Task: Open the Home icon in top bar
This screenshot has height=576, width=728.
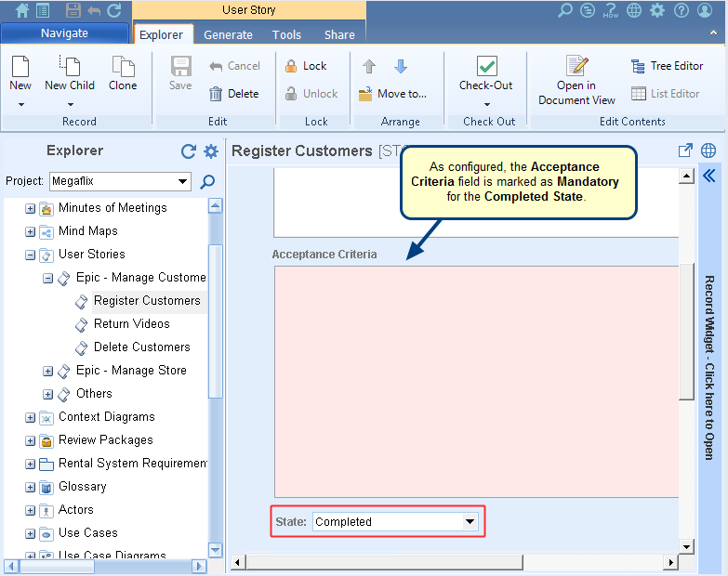Action: [x=21, y=10]
